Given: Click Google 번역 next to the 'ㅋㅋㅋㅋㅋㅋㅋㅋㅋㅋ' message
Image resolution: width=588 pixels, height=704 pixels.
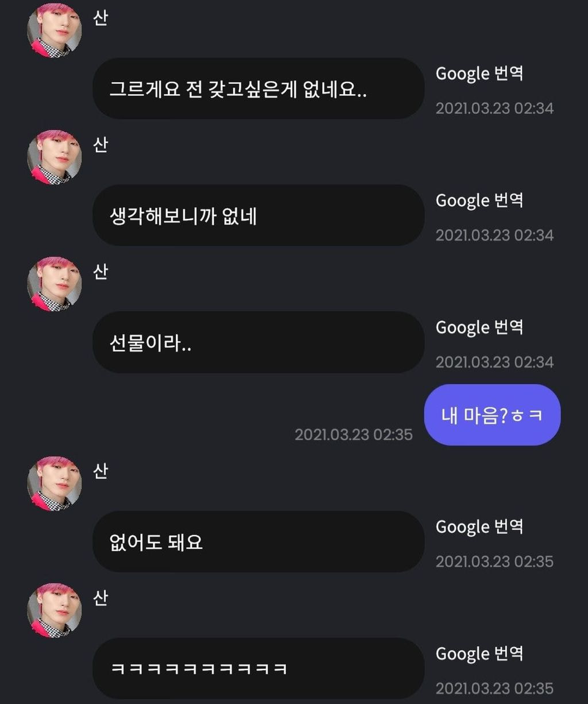Looking at the screenshot, I should pyautogui.click(x=479, y=654).
